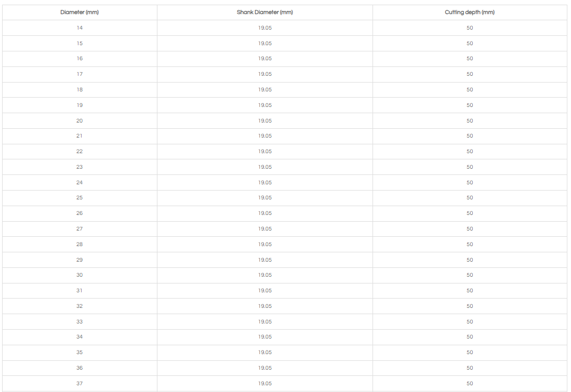
Task: Open the 26 mm diameter link
Action: coord(79,213)
